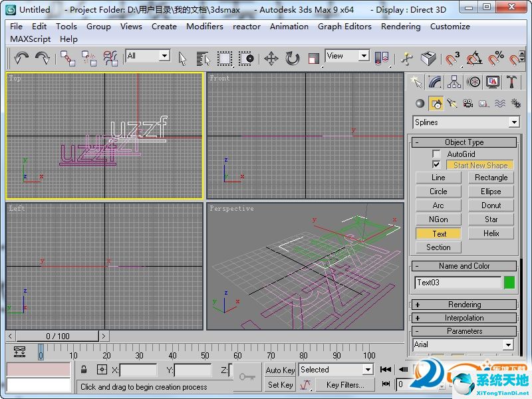This screenshot has height=399, width=532.
Task: Select the Move tool in toolbar
Action: click(x=271, y=58)
